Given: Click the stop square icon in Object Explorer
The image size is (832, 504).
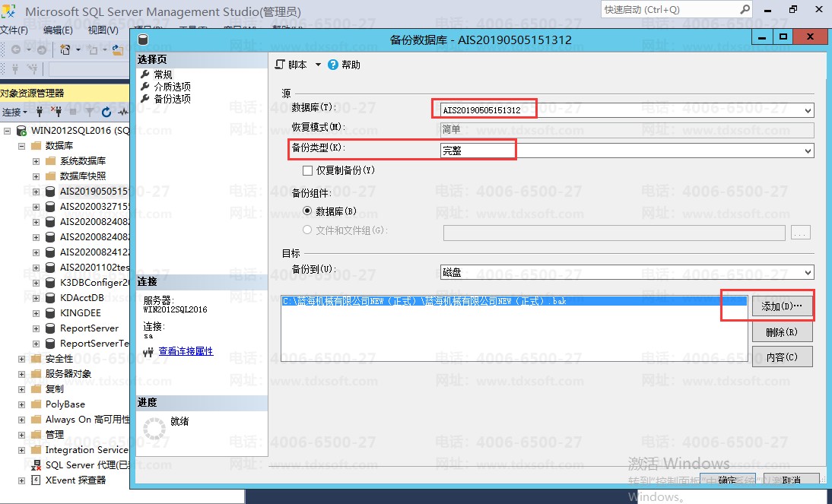Looking at the screenshot, I should point(73,112).
